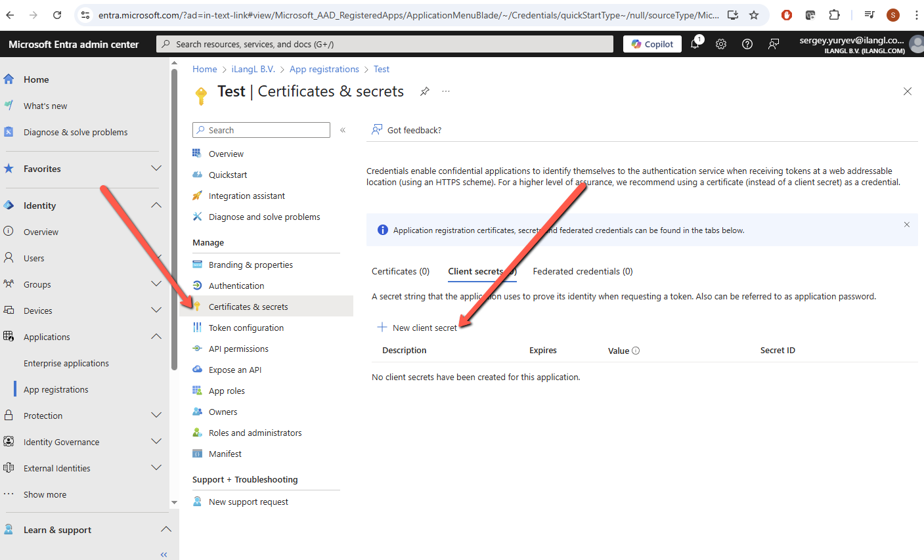The image size is (924, 560).
Task: Click the user account avatar
Action: click(916, 44)
